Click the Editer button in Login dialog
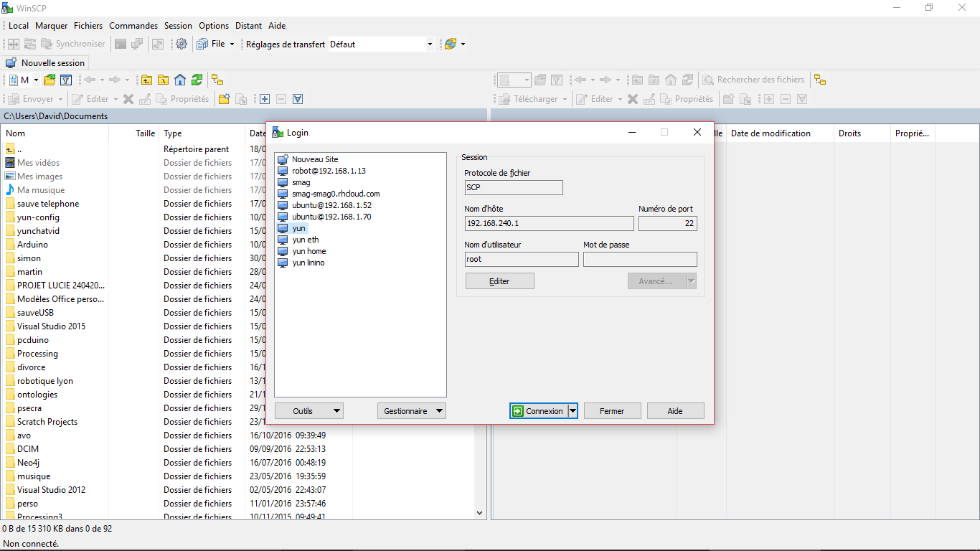 pos(499,281)
